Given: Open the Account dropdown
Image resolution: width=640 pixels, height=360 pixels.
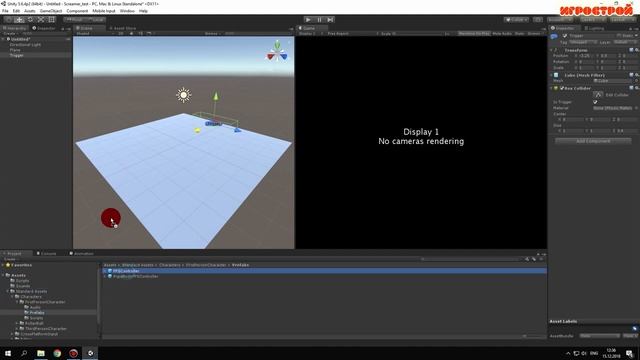Looking at the screenshot, I should (x=560, y=20).
